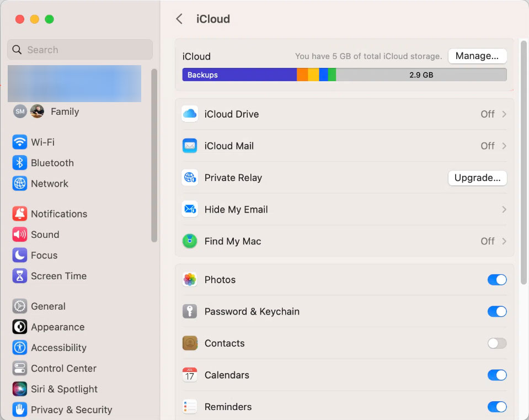Select the Privacy & Security hand icon
Viewport: 529px width, 420px height.
coord(19,410)
